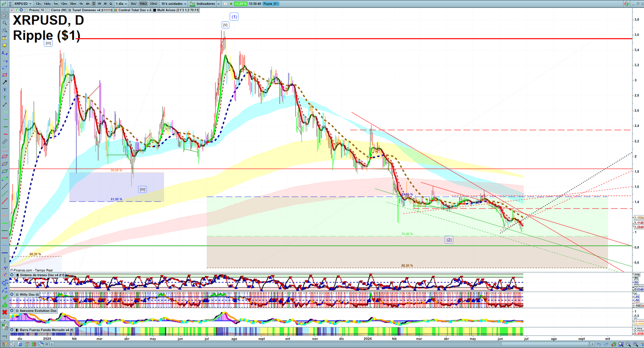
Task: Expand the arrow next to Indicadores
Action: (x=219, y=4)
